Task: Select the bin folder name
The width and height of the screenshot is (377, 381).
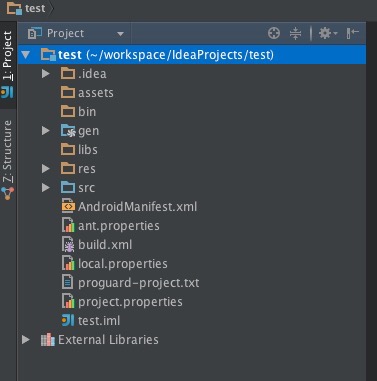Action: click(x=87, y=112)
